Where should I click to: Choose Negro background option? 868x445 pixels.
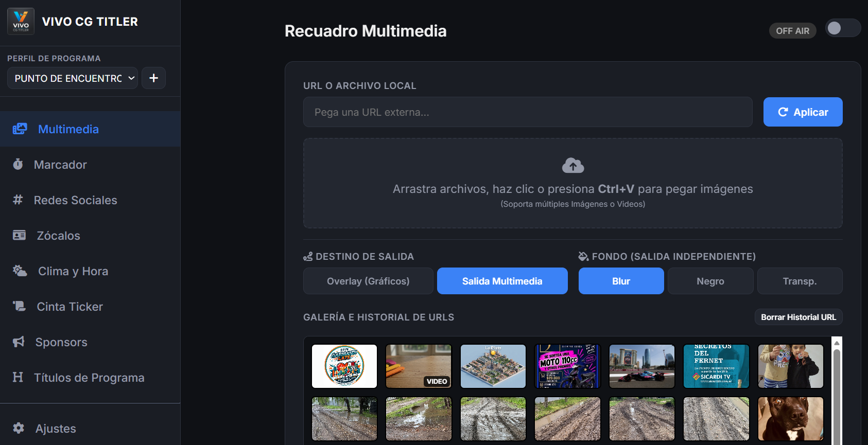coord(710,281)
